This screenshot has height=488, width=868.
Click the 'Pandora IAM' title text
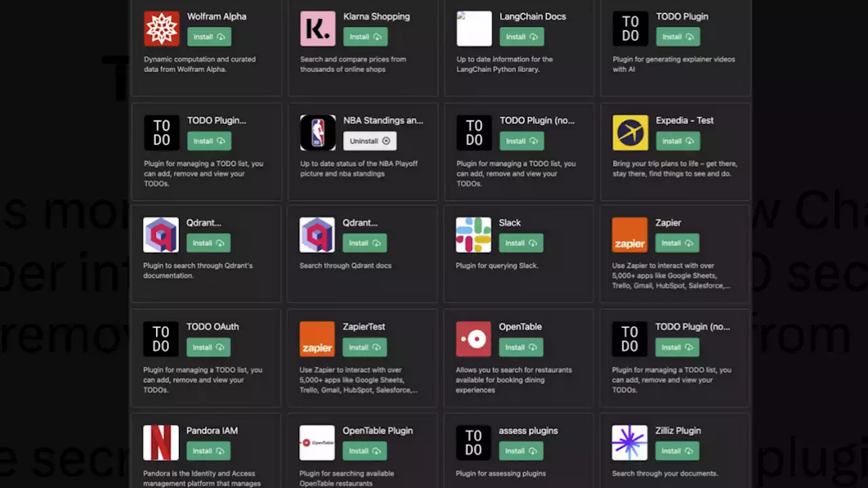[212, 430]
